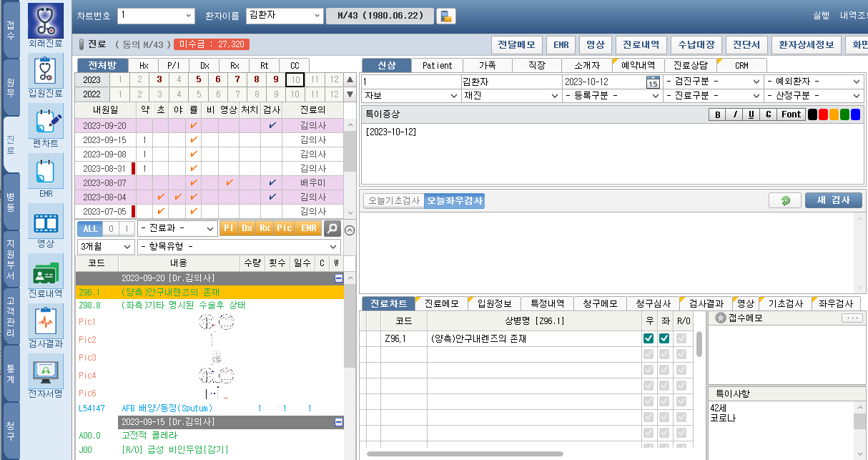868x460 pixels.
Task: Open the 환자이름 김환자 combo box
Action: (x=284, y=16)
